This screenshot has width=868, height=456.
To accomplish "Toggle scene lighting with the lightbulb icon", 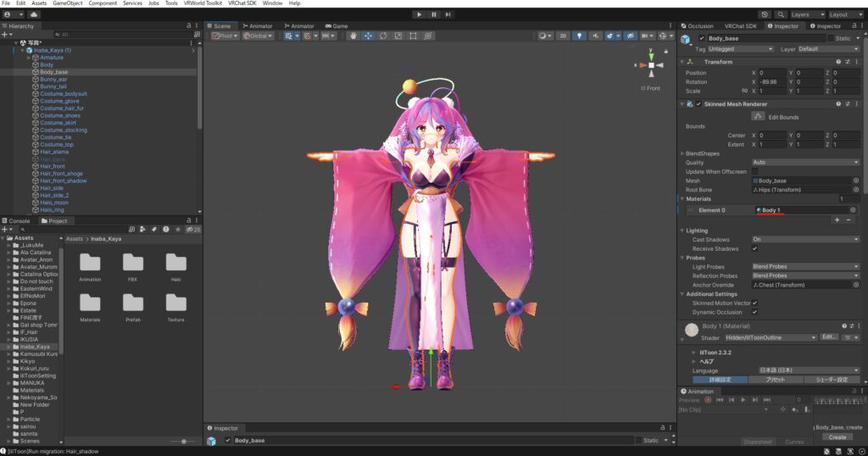I will tap(580, 36).
